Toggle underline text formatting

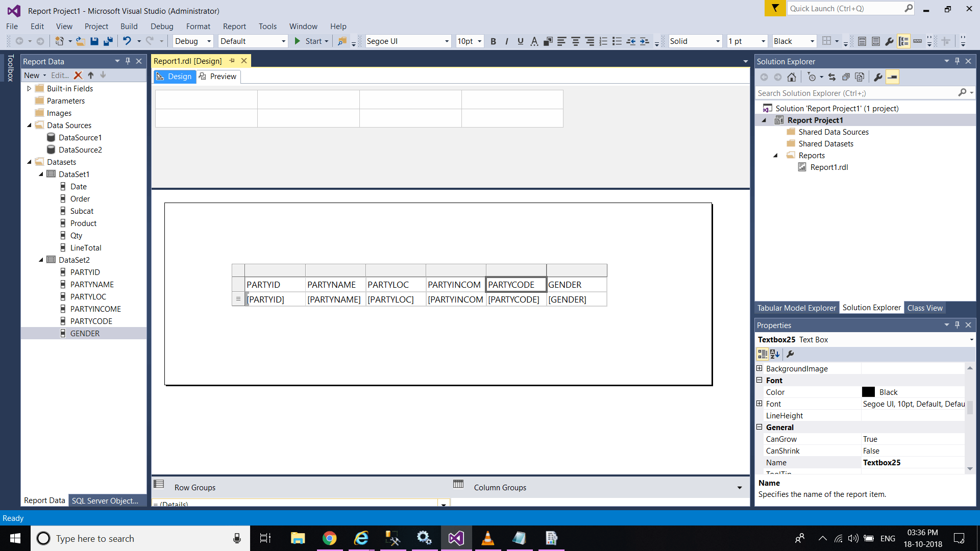click(520, 41)
